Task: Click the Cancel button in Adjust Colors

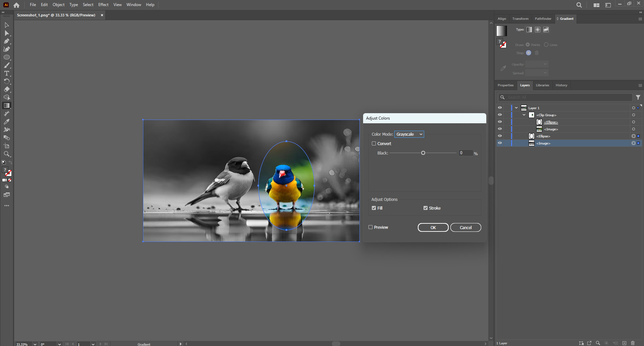Action: (466, 227)
